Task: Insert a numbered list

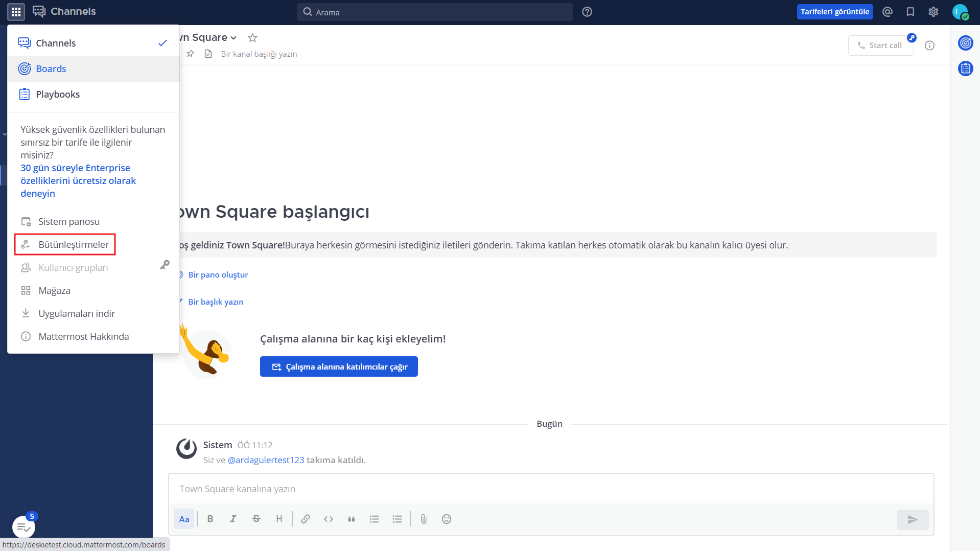Action: 398,519
